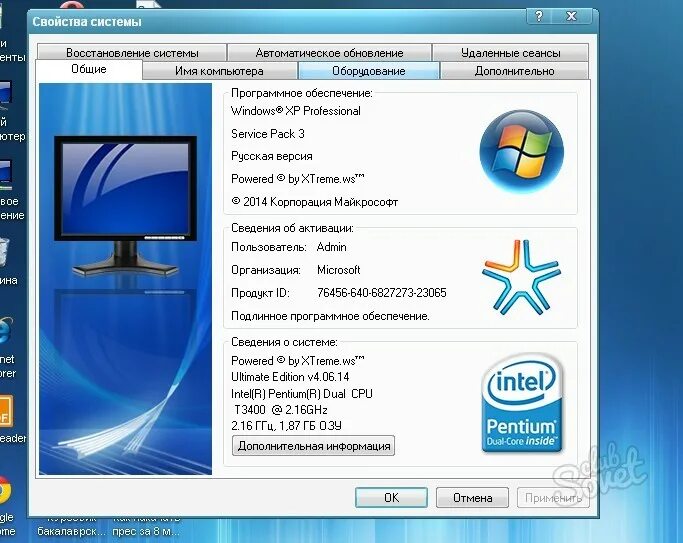The width and height of the screenshot is (683, 543).
Task: Click the Отмена button
Action: [x=472, y=497]
